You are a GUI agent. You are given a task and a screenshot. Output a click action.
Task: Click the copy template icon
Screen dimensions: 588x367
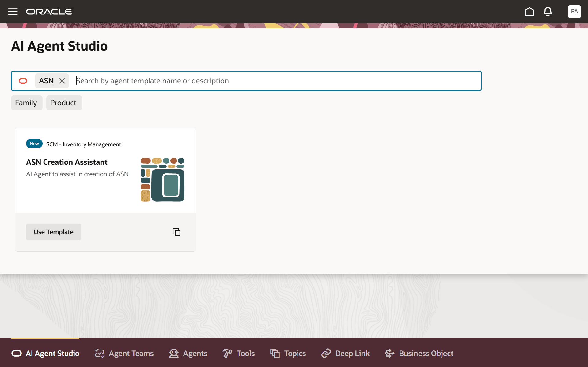point(176,232)
